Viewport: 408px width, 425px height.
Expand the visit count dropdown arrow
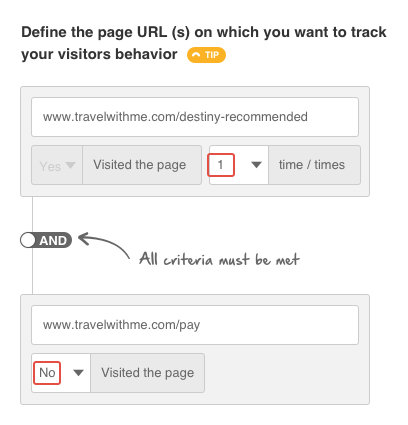pos(256,165)
